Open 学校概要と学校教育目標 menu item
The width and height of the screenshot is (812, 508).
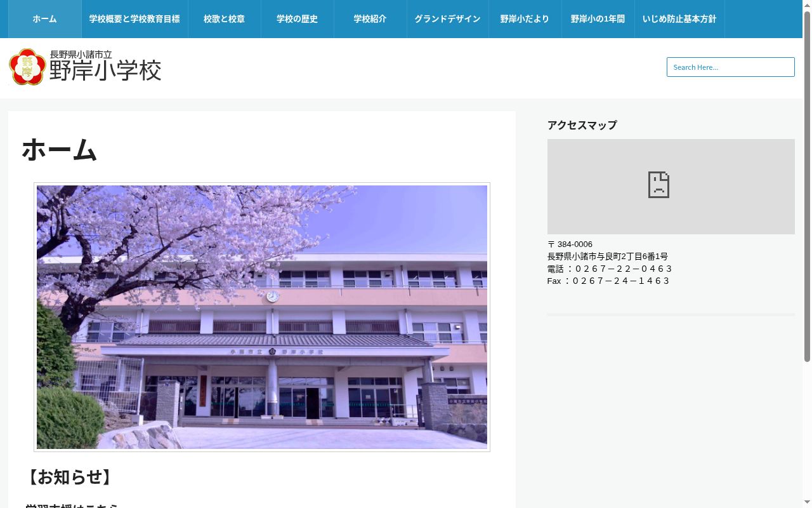[134, 19]
